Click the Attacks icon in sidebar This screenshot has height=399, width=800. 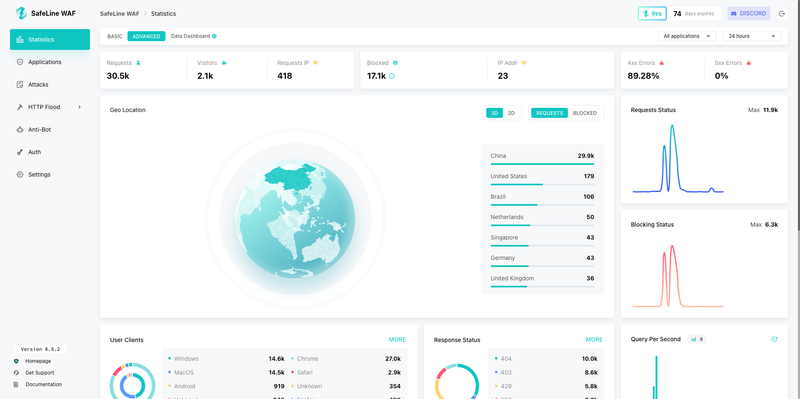coord(20,84)
